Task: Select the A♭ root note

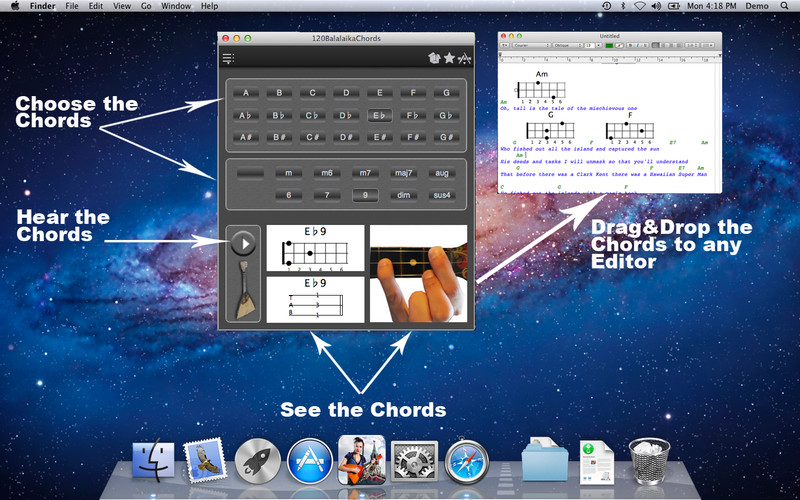Action: coord(245,115)
